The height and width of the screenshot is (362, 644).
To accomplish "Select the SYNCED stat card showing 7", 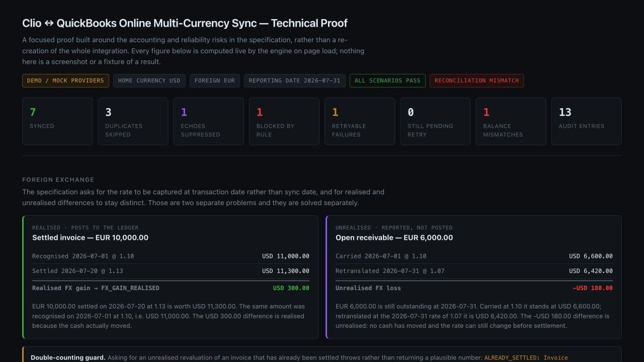I will tap(57, 121).
